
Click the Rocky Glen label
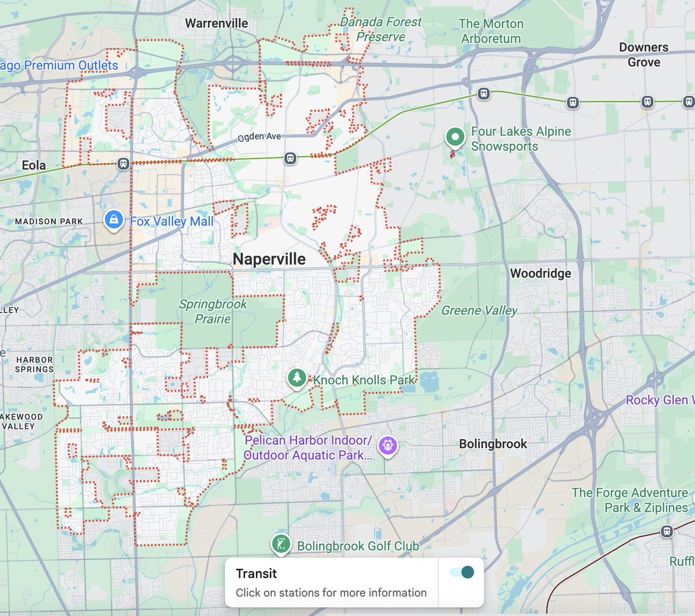pos(660,400)
